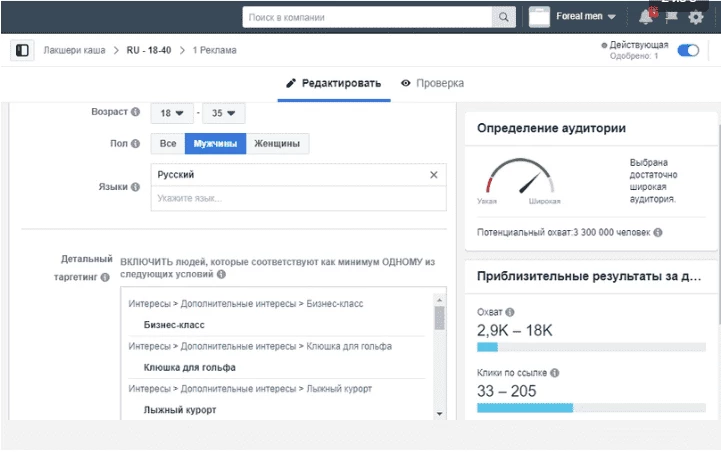Image resolution: width=721 pixels, height=457 pixels.
Task: Click the Укажите язык input field
Action: tap(298, 199)
